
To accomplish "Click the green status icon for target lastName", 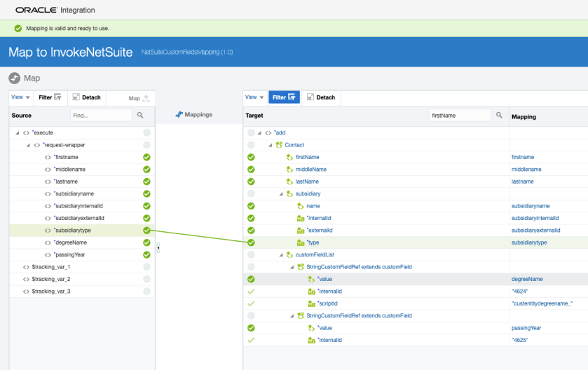I will point(251,181).
